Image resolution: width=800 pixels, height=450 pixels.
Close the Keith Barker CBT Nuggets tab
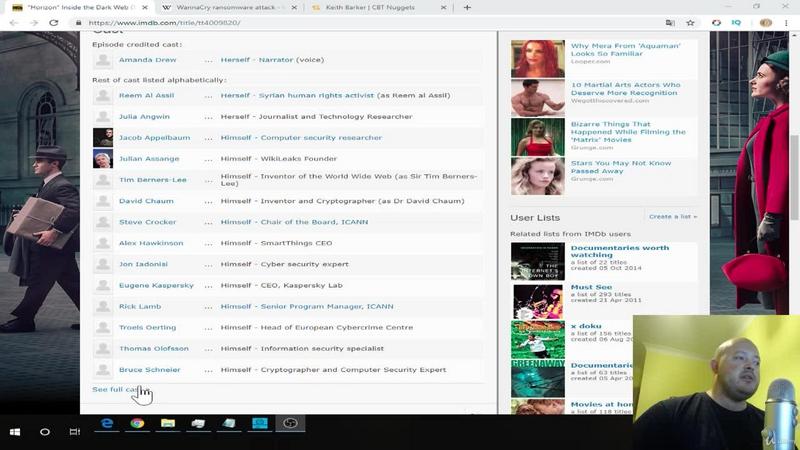(x=443, y=8)
